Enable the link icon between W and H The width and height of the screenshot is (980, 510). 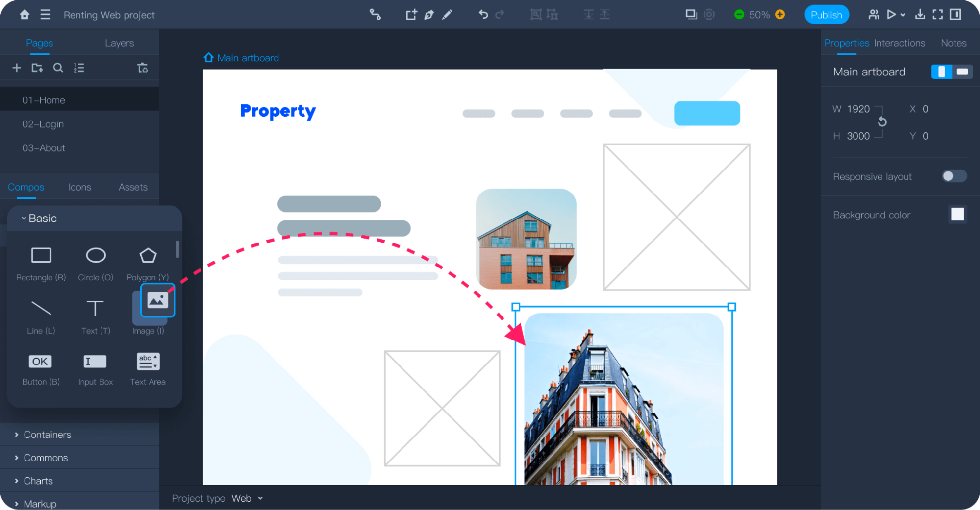click(x=882, y=121)
